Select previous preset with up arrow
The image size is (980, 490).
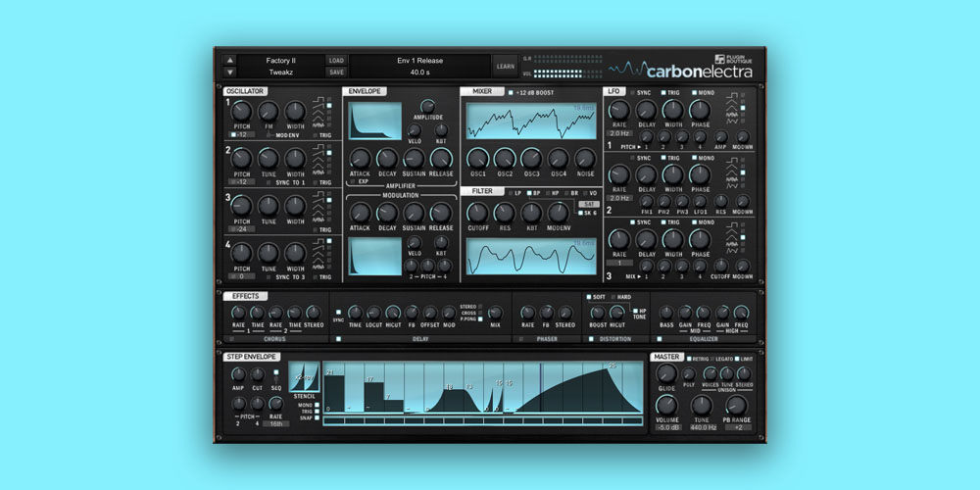(230, 60)
